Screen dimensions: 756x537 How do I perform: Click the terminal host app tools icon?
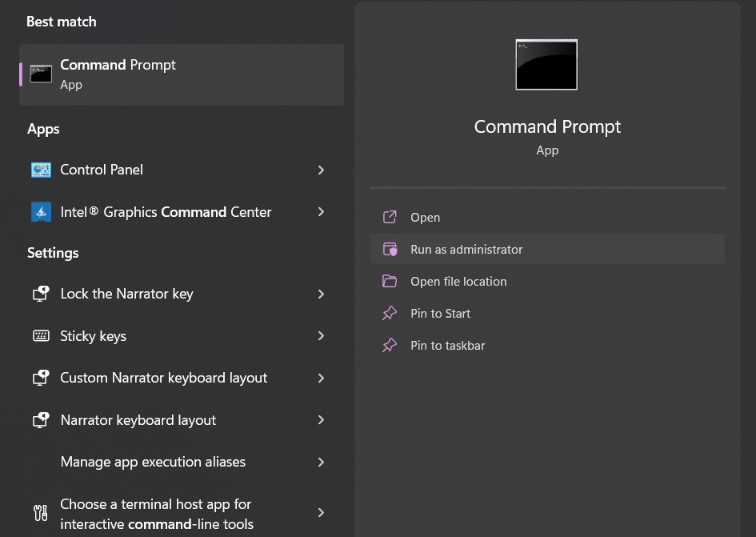[x=41, y=513]
